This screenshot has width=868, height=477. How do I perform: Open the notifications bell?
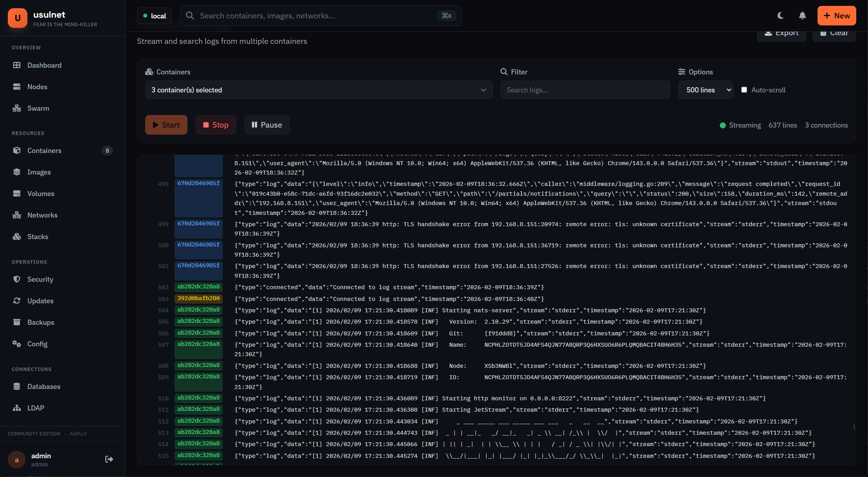click(802, 15)
